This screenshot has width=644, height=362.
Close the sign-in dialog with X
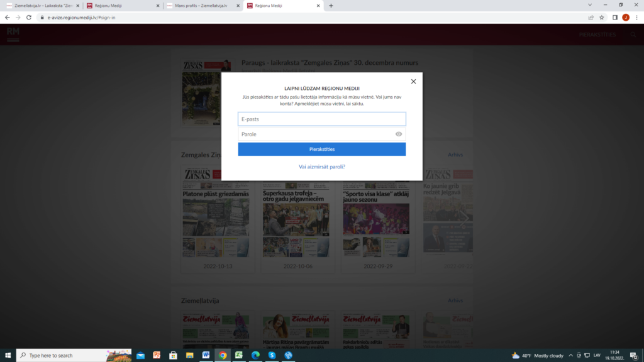point(413,82)
